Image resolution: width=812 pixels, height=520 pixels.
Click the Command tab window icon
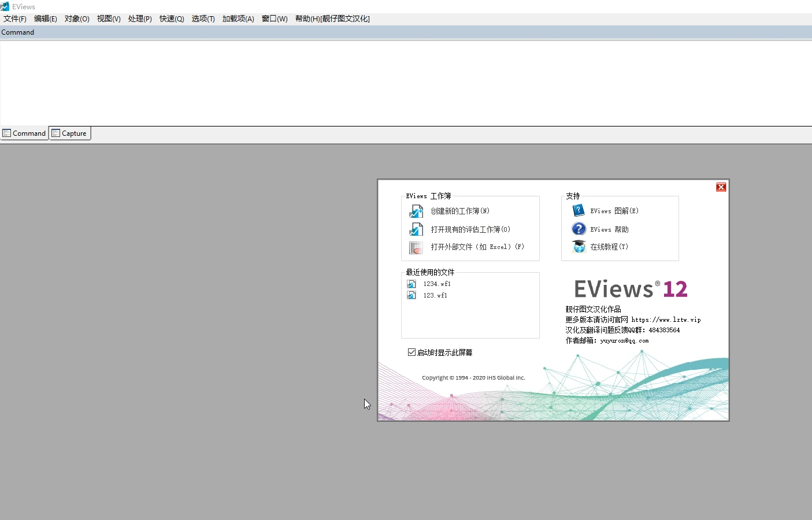coord(7,133)
